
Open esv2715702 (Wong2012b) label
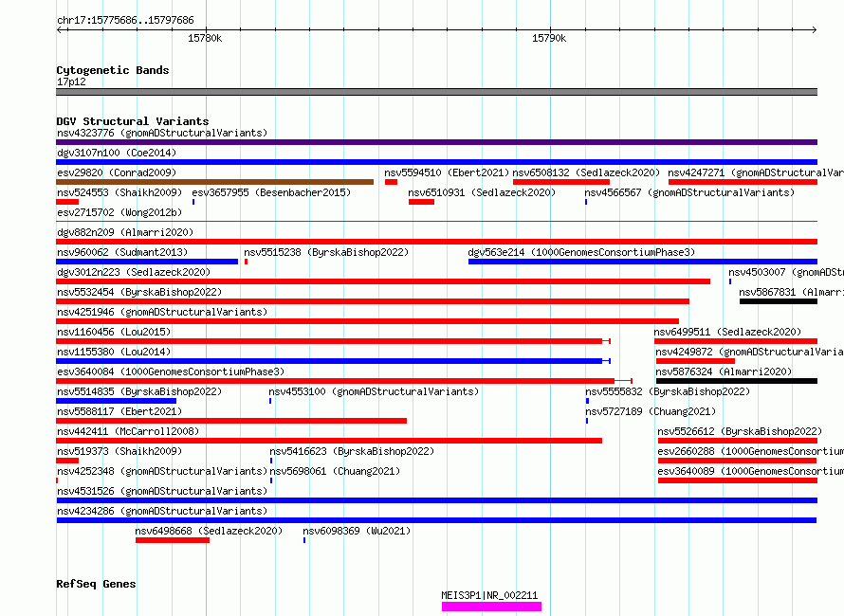point(119,212)
